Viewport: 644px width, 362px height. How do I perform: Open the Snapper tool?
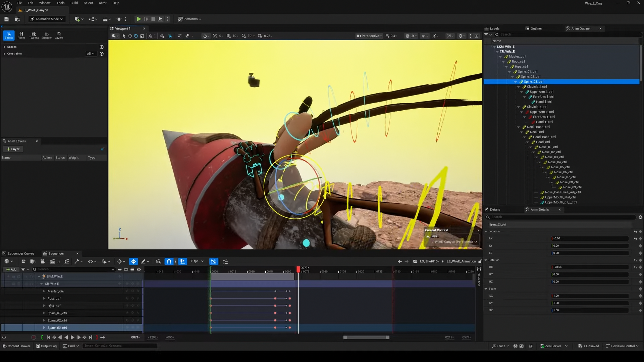(47, 35)
